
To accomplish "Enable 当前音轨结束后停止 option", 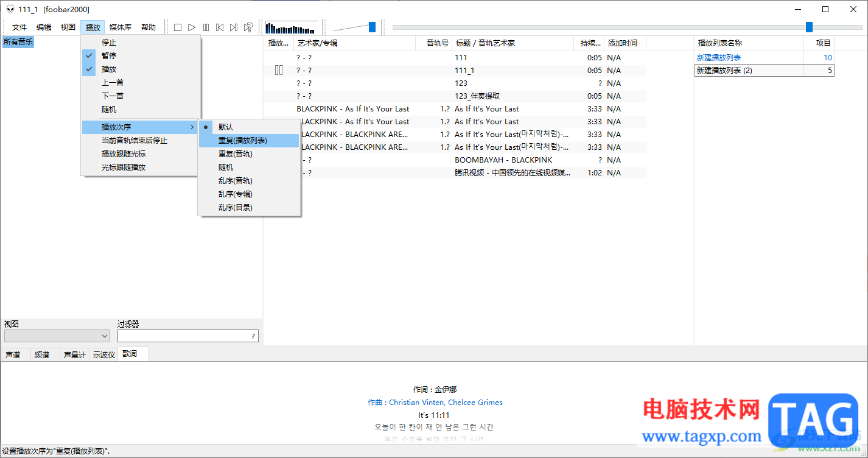I will (x=141, y=140).
